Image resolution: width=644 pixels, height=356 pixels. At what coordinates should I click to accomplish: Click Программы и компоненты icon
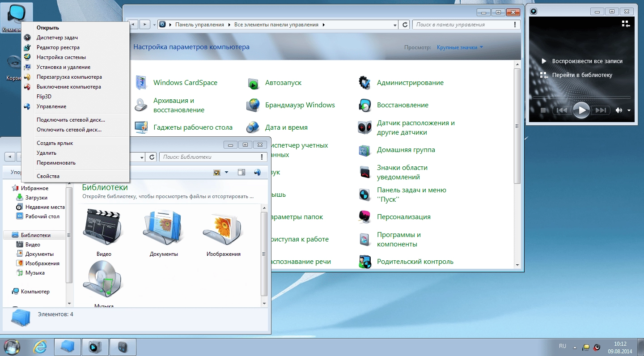[x=365, y=239]
